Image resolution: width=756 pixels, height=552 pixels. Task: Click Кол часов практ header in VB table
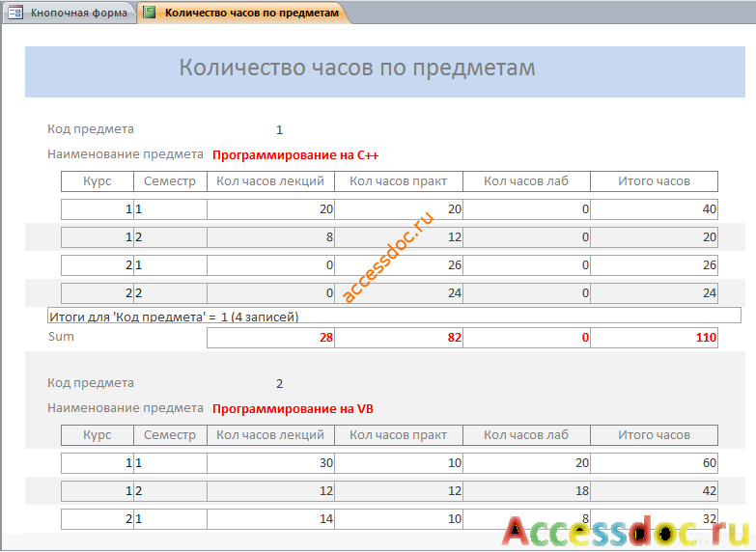point(398,435)
